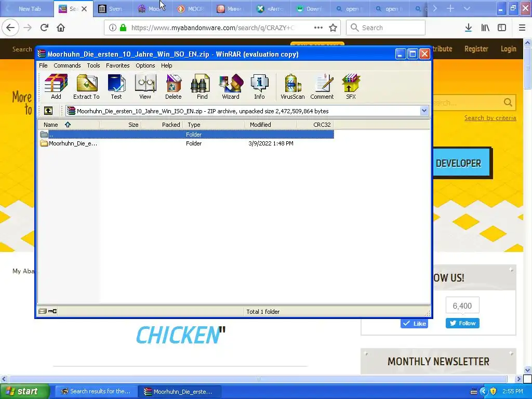532x399 pixels.
Task: Click the Facebook Like button
Action: click(x=414, y=323)
